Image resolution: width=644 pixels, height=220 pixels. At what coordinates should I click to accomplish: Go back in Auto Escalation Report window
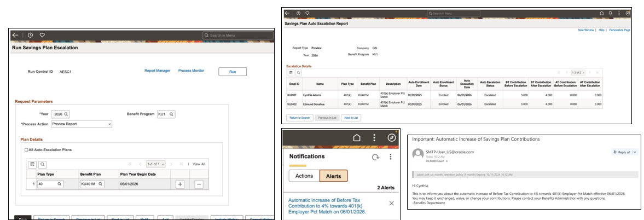[287, 13]
